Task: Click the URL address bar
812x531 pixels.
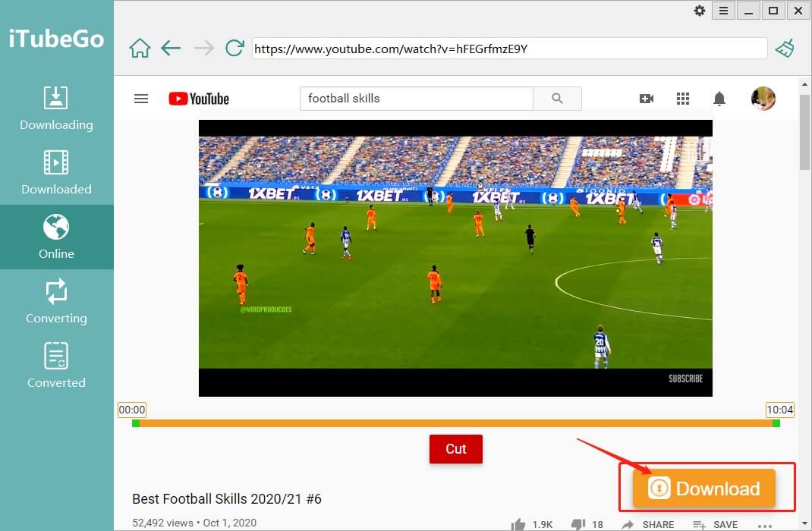Action: point(509,49)
